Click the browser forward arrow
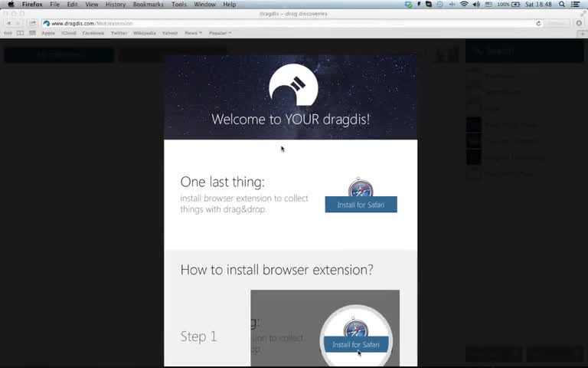The height and width of the screenshot is (368, 588). (x=18, y=23)
